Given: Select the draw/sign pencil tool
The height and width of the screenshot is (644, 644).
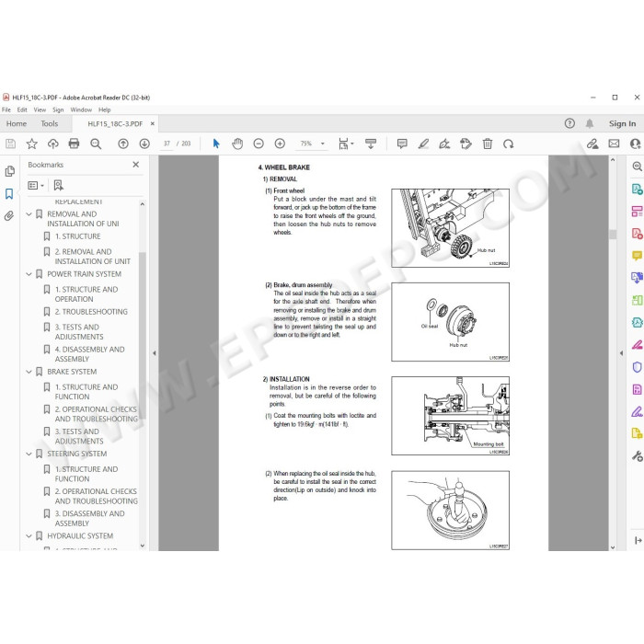Looking at the screenshot, I should 444,144.
